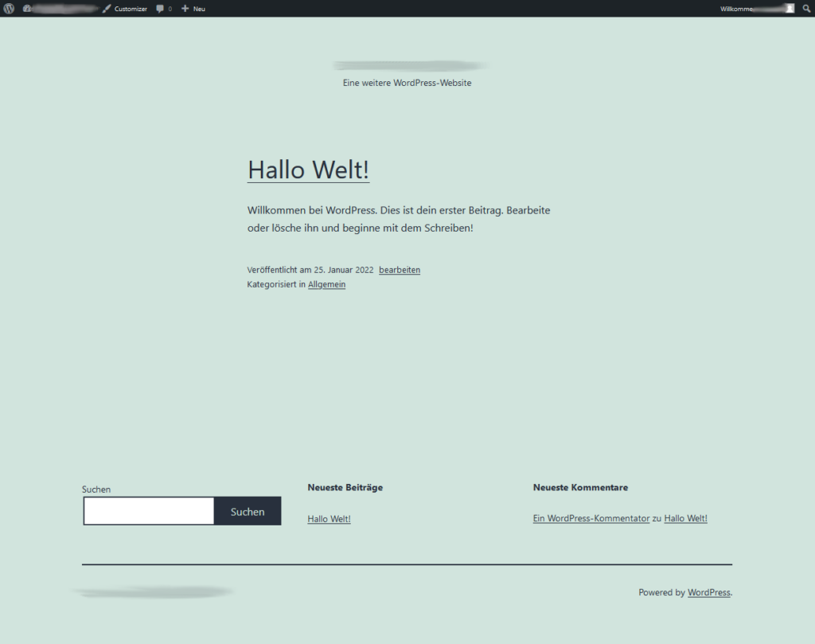Click the Neueste Kommentare heading
The image size is (815, 644).
click(x=580, y=487)
